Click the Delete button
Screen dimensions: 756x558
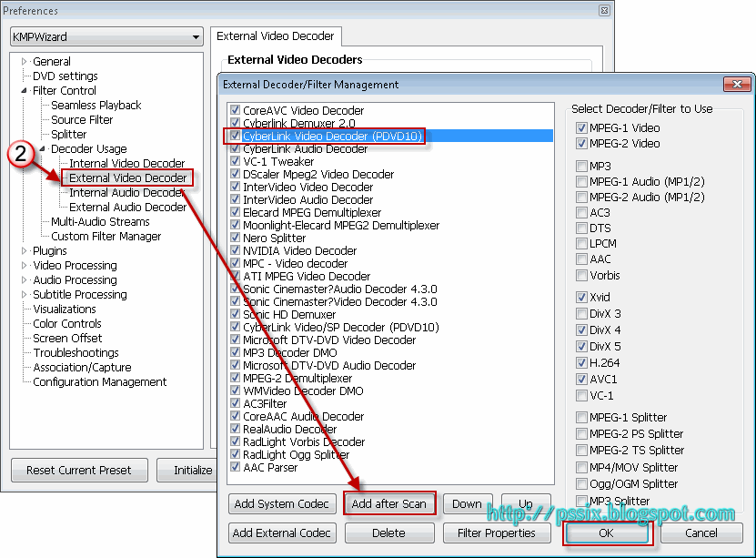pyautogui.click(x=389, y=533)
